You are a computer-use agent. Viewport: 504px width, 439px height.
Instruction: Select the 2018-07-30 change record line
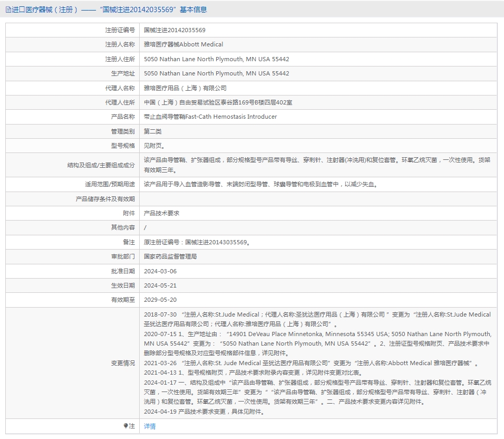pyautogui.click(x=317, y=319)
